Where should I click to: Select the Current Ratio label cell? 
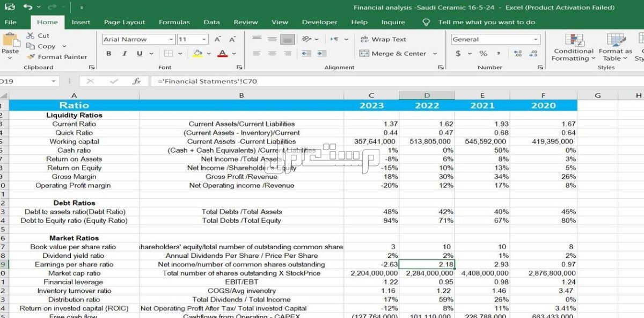[74, 124]
